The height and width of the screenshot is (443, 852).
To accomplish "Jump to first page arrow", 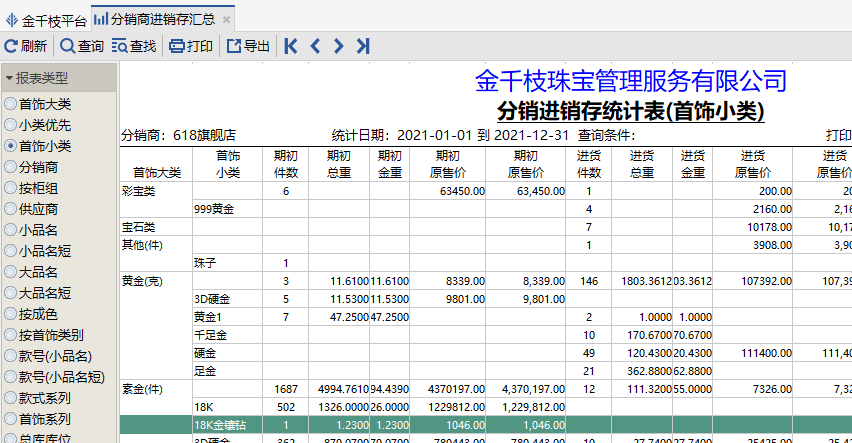I will [291, 46].
